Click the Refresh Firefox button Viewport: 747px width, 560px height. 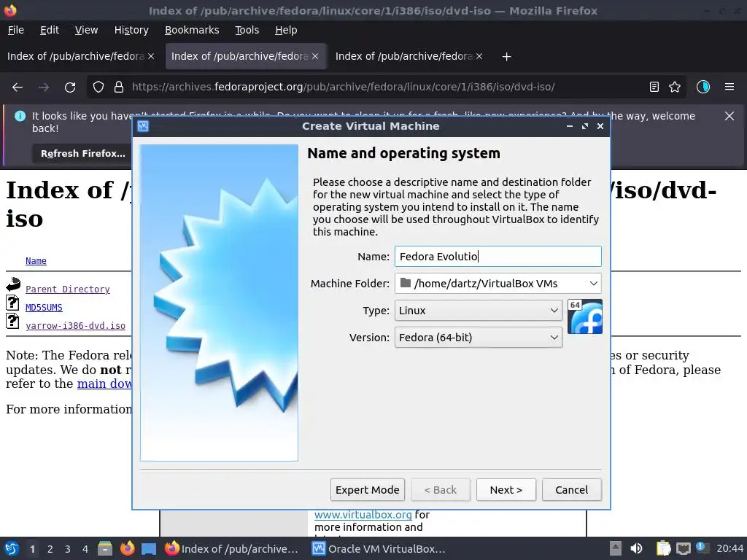point(83,153)
